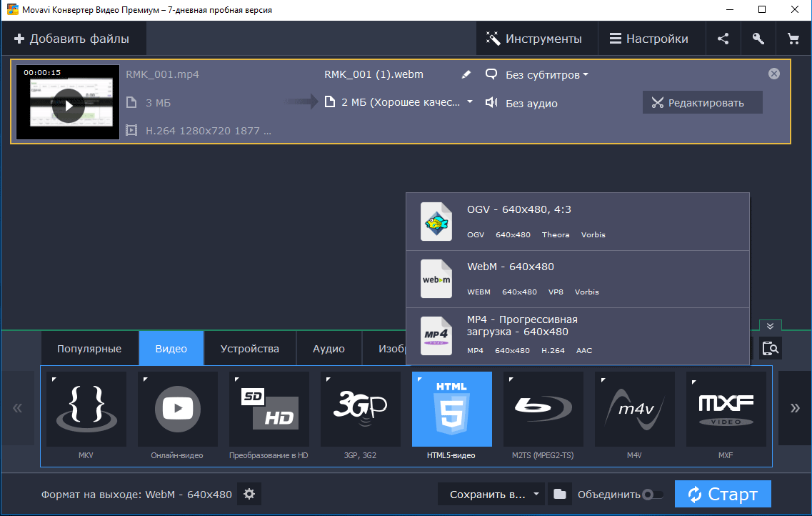Click the device detection search icon

point(771,348)
